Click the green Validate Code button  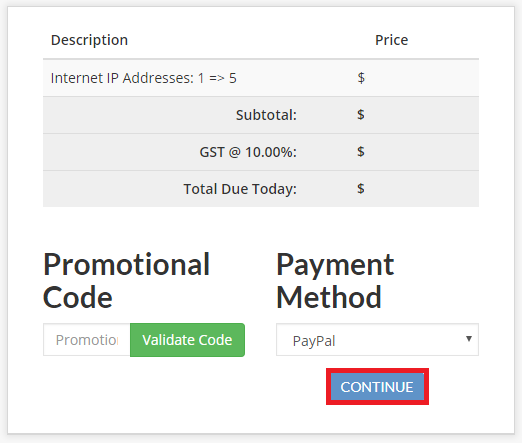187,340
